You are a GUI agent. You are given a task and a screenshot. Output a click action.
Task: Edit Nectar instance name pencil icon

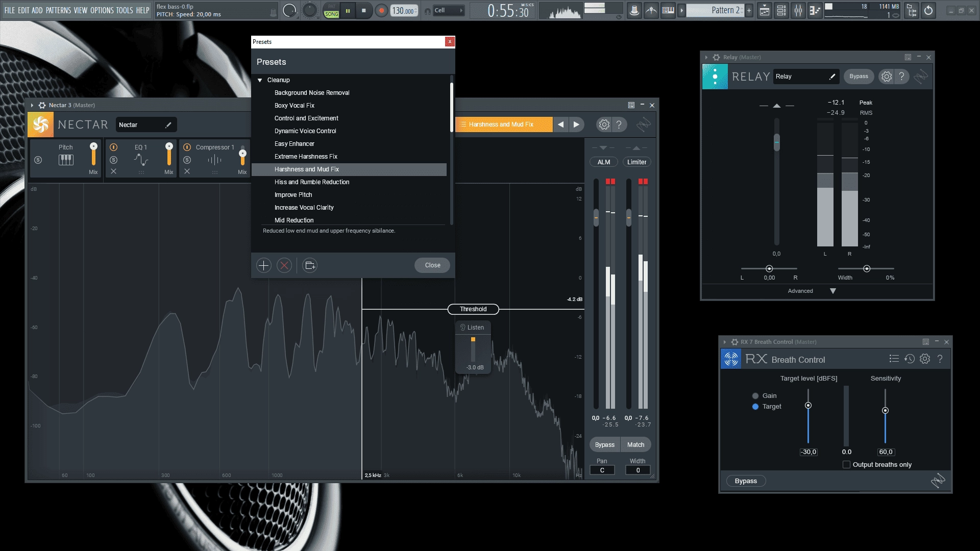coord(168,125)
